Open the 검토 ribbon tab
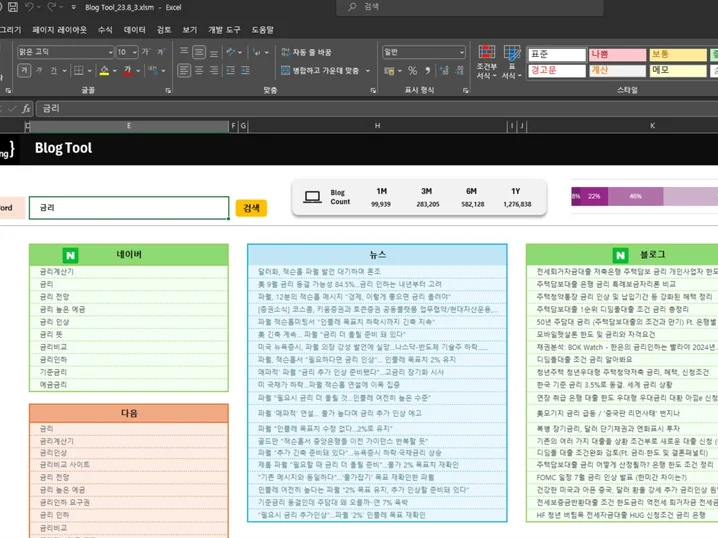 pyautogui.click(x=164, y=30)
